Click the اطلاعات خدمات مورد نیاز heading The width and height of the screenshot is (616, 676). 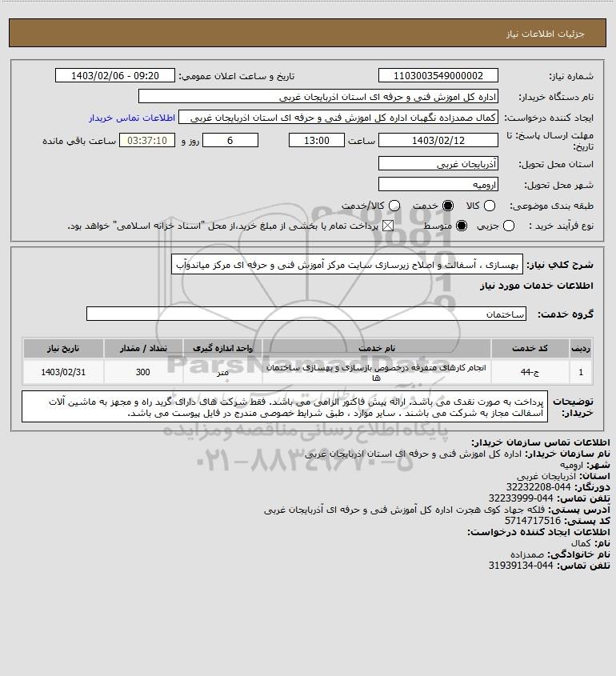coord(537,286)
